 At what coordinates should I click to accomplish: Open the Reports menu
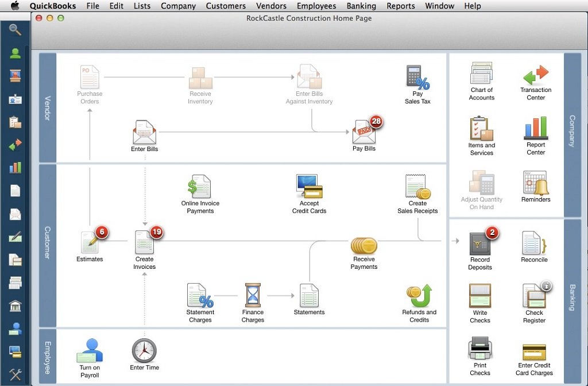pos(400,6)
